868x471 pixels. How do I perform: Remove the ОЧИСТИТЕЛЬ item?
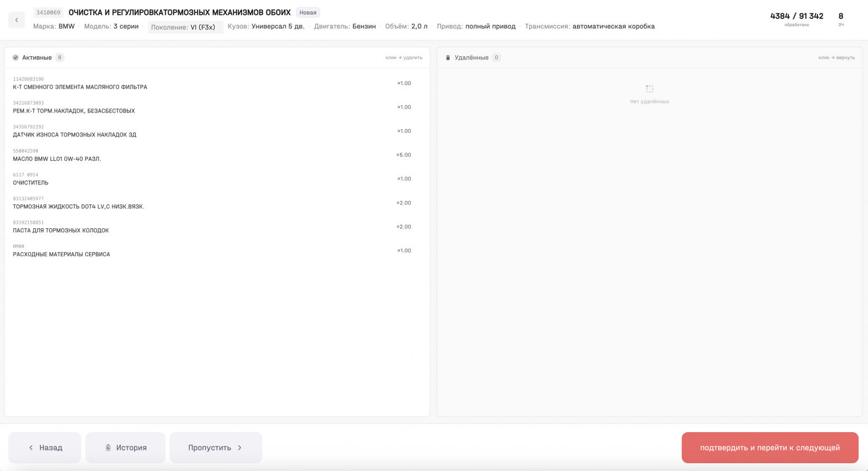[217, 179]
